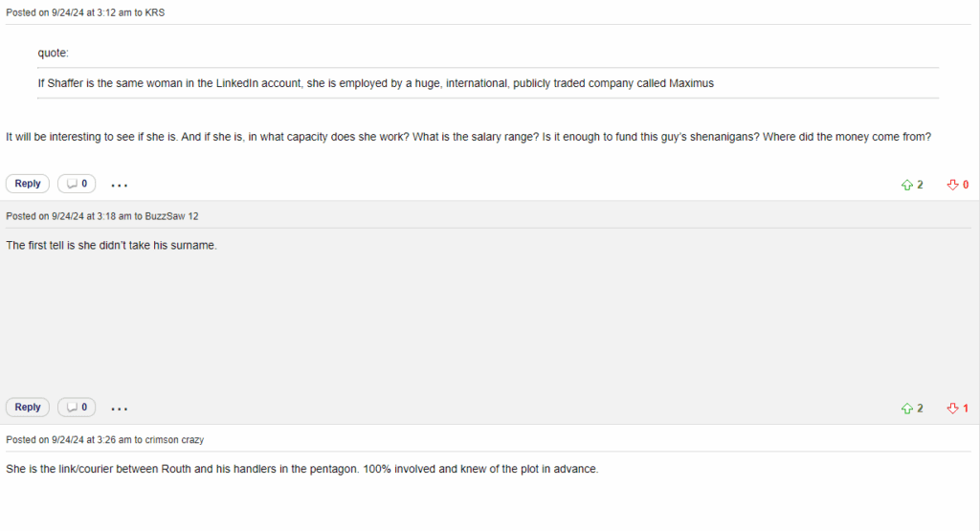This screenshot has width=980, height=531.
Task: Open comment bubble on reply to BuzzSaw 12
Action: 77,408
